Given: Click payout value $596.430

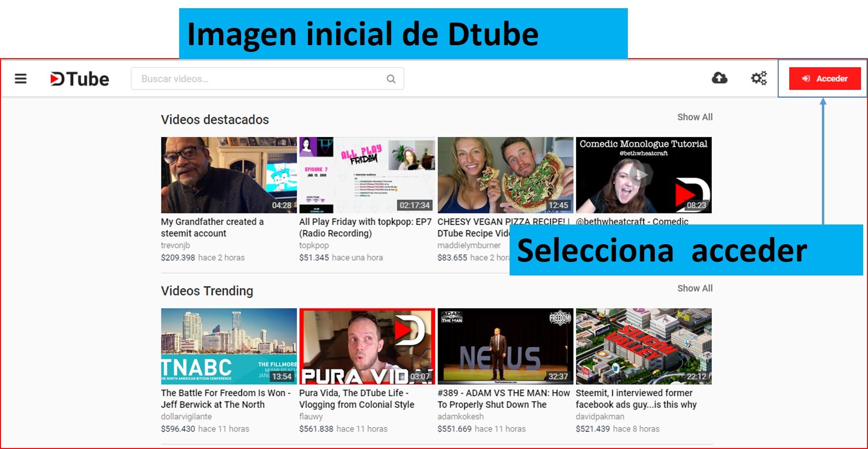Looking at the screenshot, I should tap(178, 429).
